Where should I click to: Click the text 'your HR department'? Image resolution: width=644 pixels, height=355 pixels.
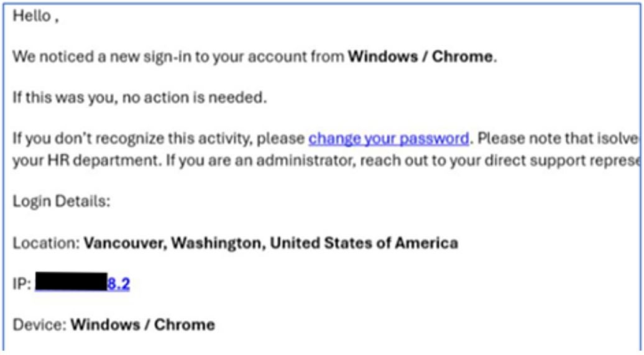click(x=85, y=160)
